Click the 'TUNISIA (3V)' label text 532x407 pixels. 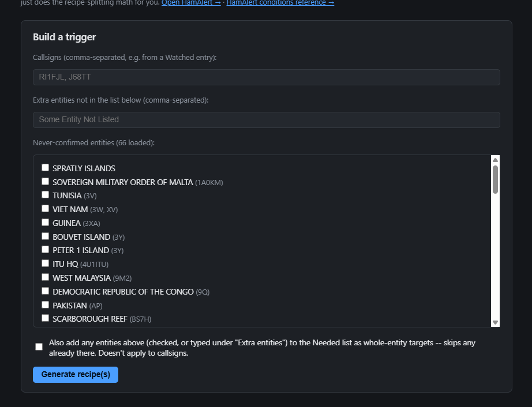[x=74, y=195]
